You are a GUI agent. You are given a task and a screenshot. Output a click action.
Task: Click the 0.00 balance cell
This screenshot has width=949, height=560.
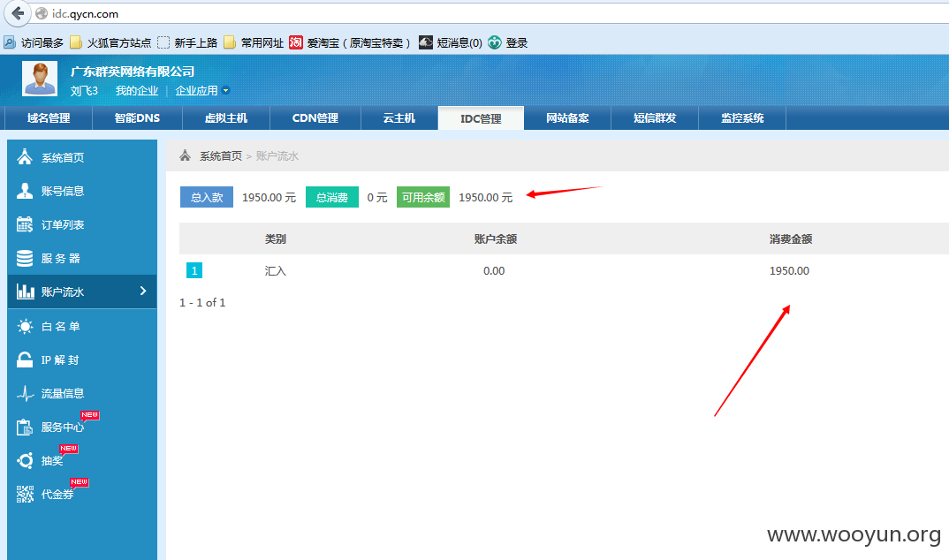click(494, 271)
